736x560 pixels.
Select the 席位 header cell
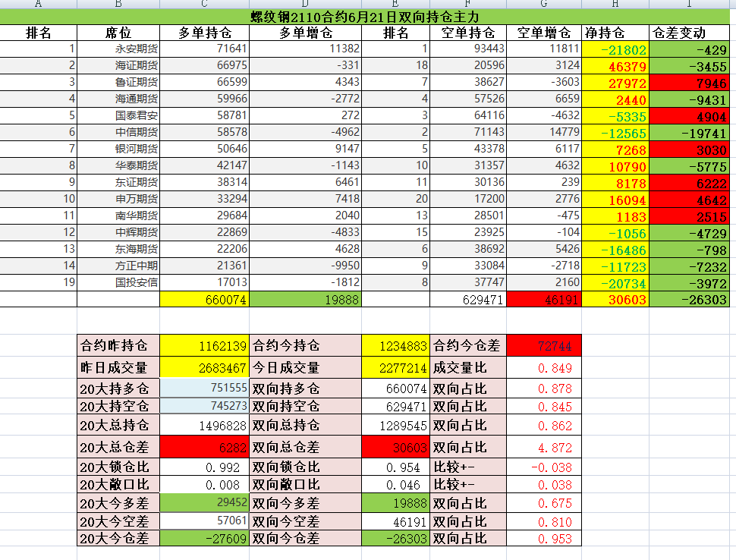point(118,33)
